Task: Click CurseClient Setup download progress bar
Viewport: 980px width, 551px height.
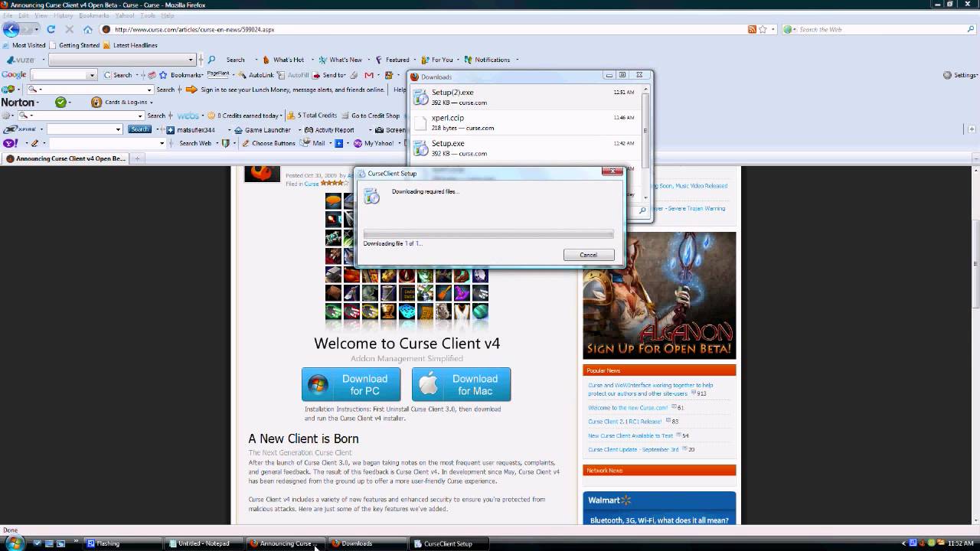Action: [488, 234]
